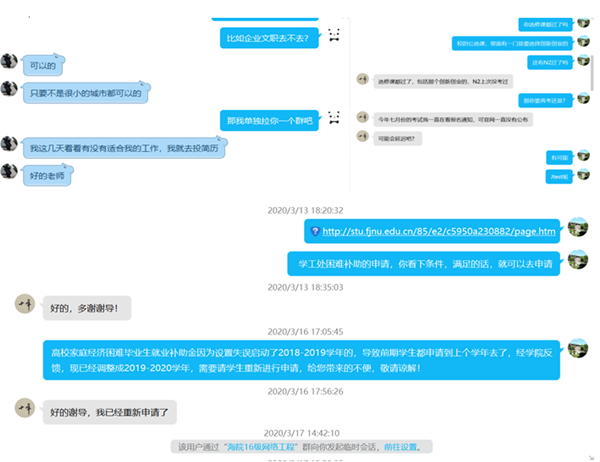Click the landscape avatar beside 高校家庭经济困难 message

(578, 348)
